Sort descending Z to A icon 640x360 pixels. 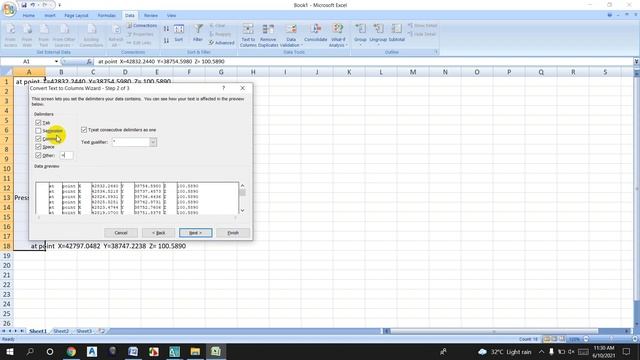[x=166, y=40]
